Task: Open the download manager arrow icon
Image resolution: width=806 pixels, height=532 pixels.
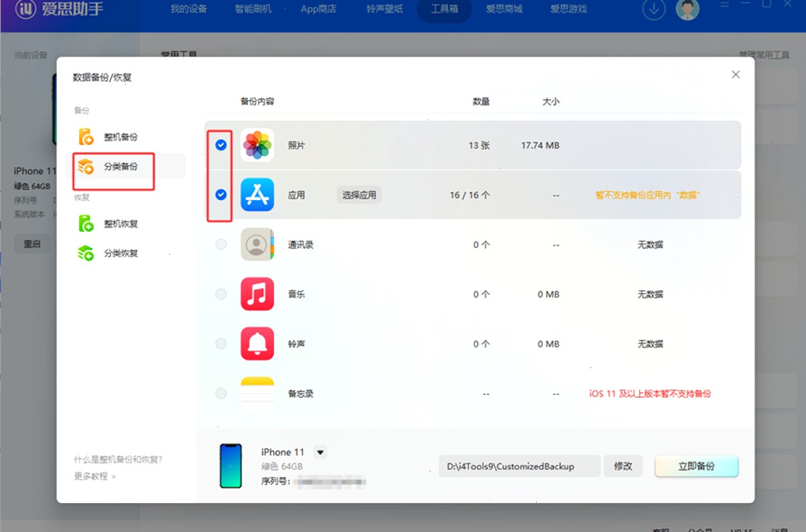Action: 654,9
